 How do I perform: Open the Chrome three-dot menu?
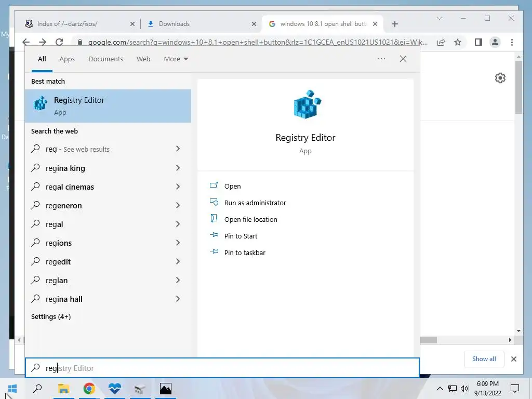click(512, 42)
